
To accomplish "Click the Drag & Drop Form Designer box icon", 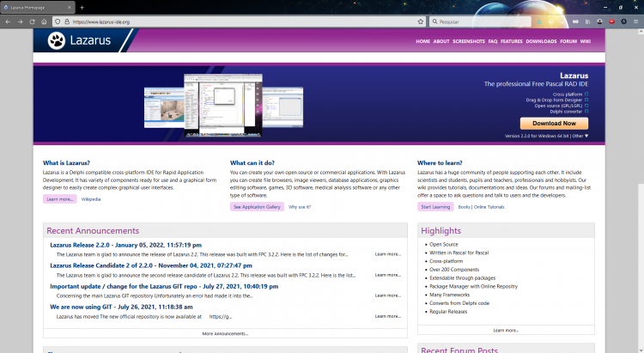I will tap(586, 100).
